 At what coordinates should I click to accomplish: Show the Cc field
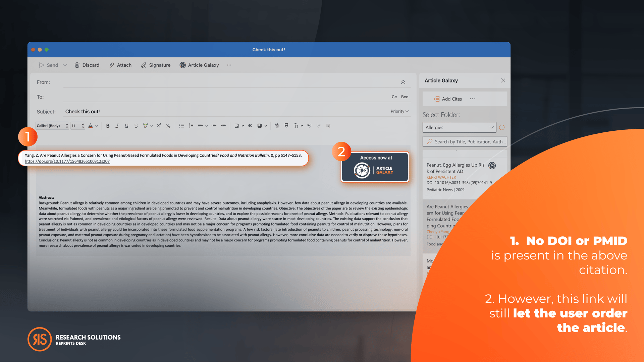(x=394, y=97)
